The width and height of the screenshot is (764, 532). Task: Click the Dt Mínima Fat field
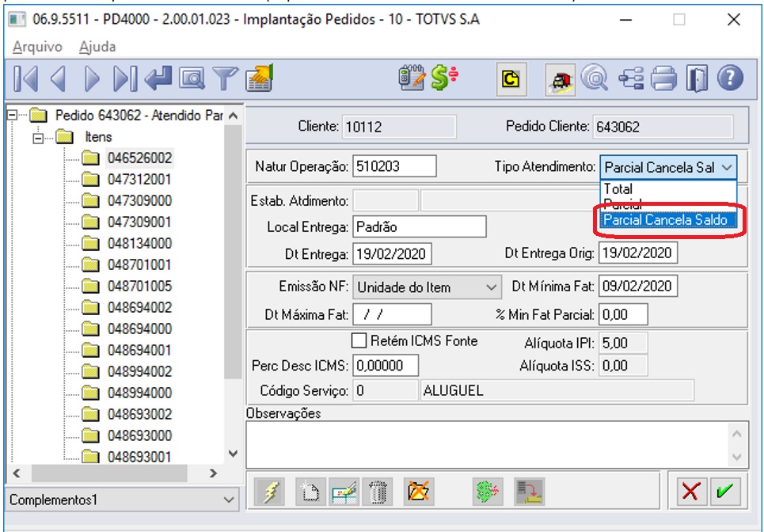(x=638, y=286)
